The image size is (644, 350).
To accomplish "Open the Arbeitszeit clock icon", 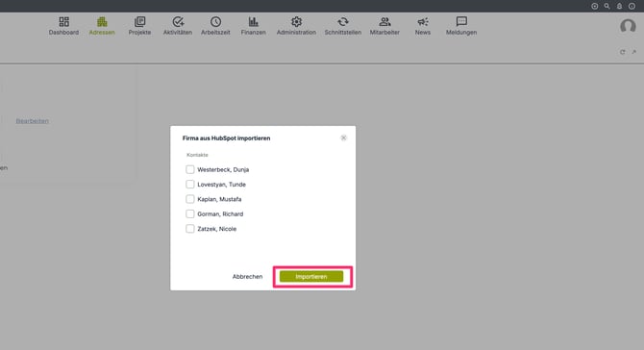I will coord(215,21).
